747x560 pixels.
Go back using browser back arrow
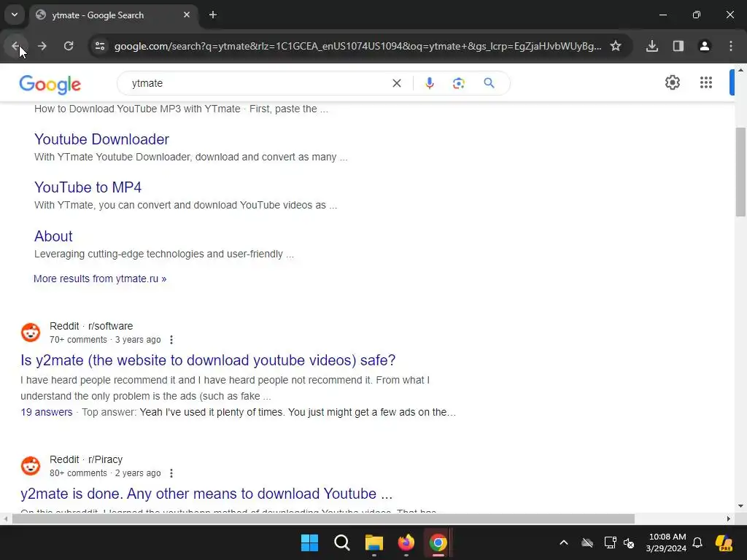click(x=15, y=46)
